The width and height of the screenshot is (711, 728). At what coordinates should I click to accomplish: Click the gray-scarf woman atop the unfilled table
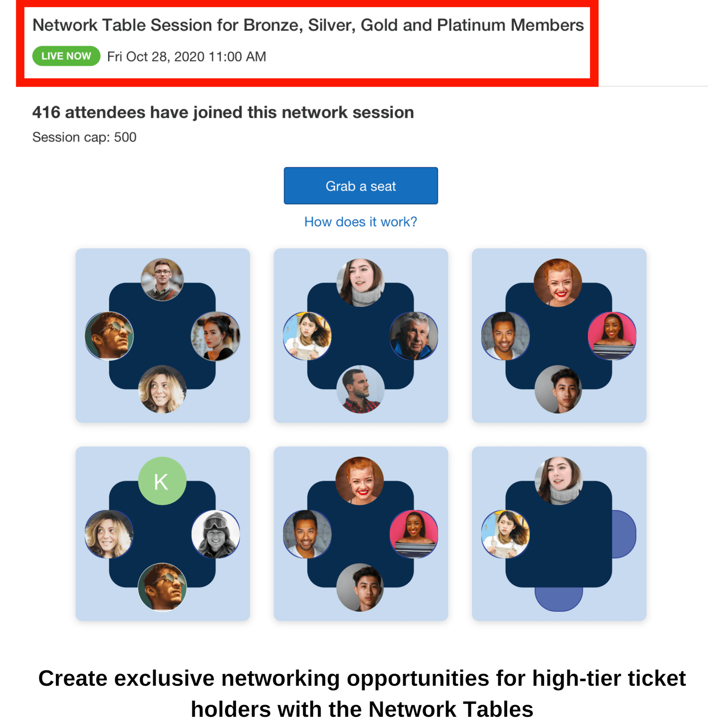click(x=558, y=481)
